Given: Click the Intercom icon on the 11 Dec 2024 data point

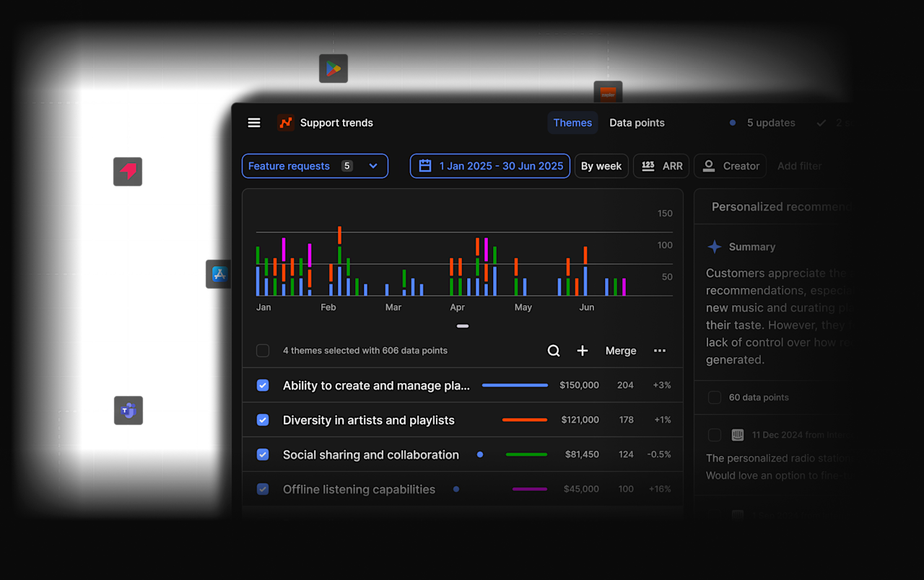Looking at the screenshot, I should pyautogui.click(x=738, y=435).
